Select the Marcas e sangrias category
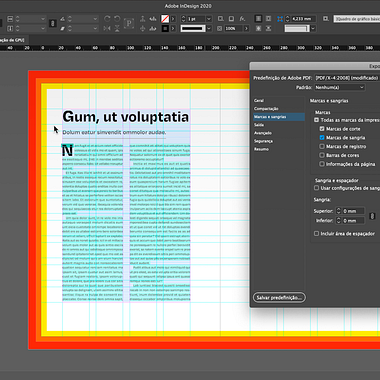380x380 pixels. (279, 117)
